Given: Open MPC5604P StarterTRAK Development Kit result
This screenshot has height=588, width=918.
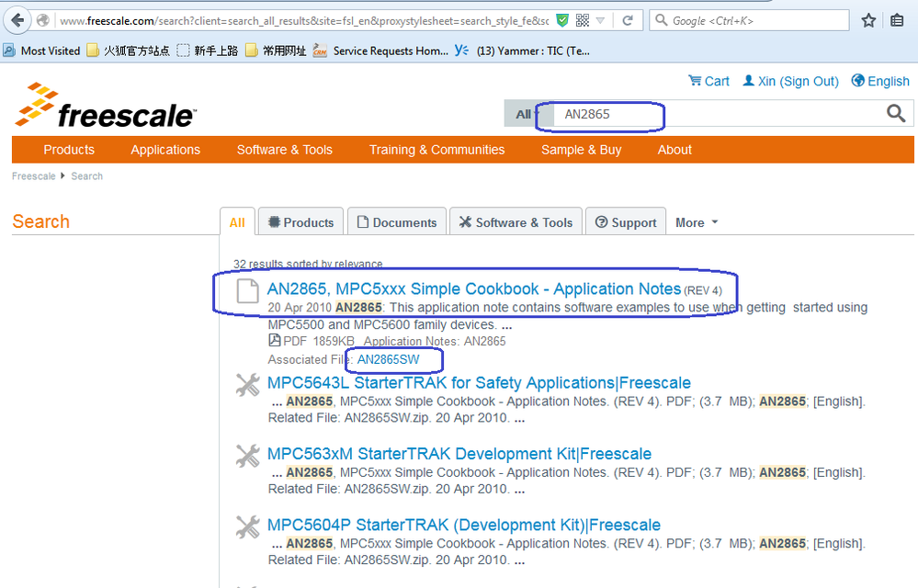Looking at the screenshot, I should click(x=464, y=525).
